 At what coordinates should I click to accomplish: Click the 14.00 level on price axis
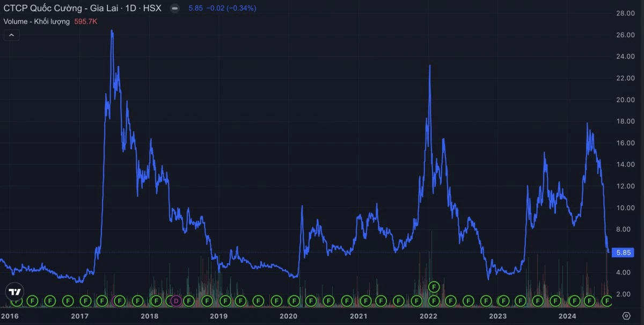tap(626, 164)
